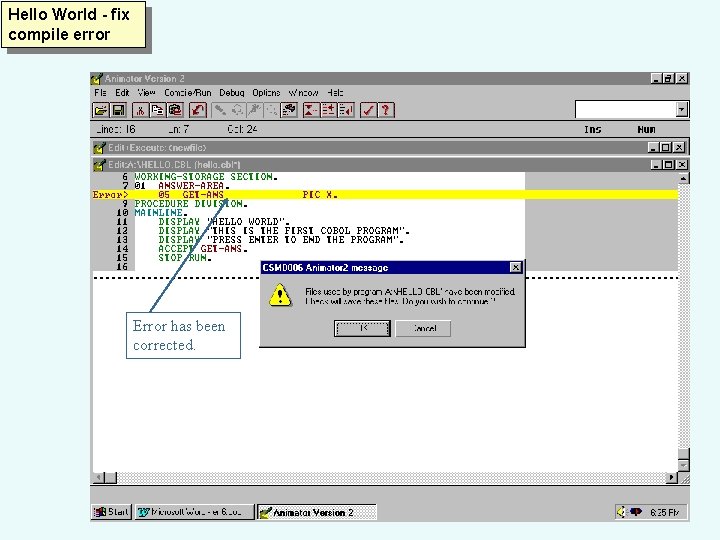Viewport: 720px width, 540px height.
Task: Click the editor vertical scrollbar up arrow
Action: point(683,178)
